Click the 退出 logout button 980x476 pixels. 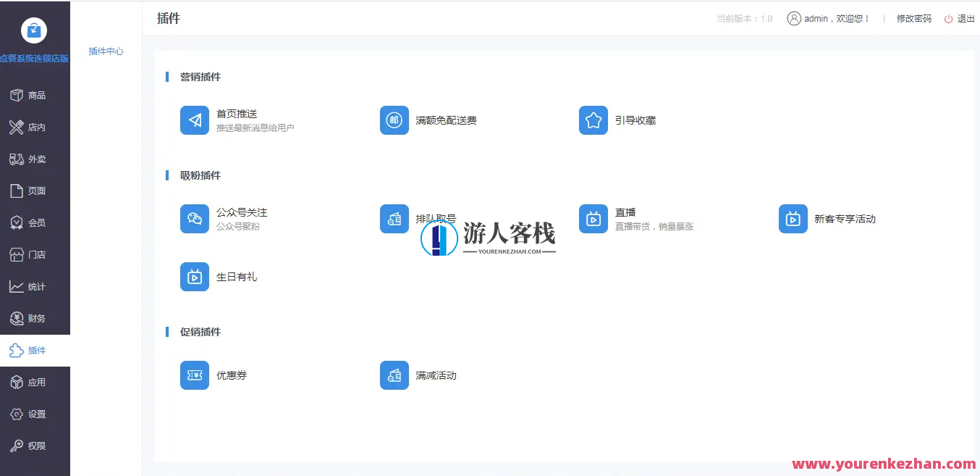(x=965, y=19)
